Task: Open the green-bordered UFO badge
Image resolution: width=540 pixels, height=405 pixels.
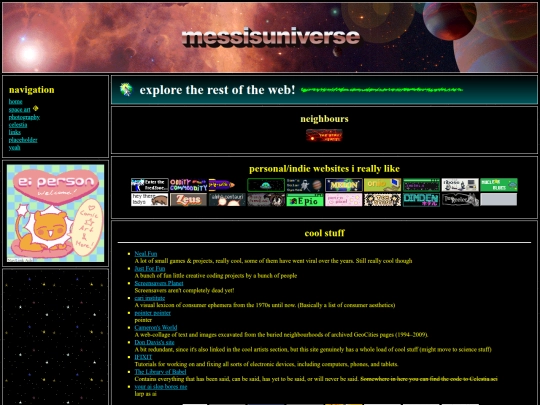Action: click(x=266, y=185)
